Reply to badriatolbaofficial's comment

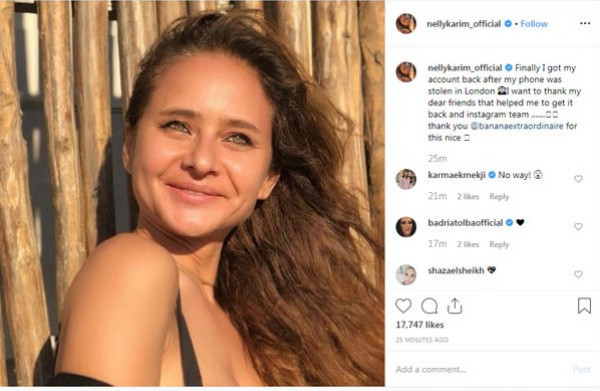click(x=499, y=244)
